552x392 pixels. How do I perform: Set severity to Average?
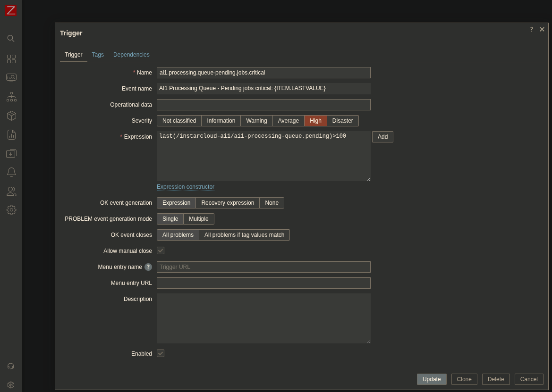click(x=289, y=121)
